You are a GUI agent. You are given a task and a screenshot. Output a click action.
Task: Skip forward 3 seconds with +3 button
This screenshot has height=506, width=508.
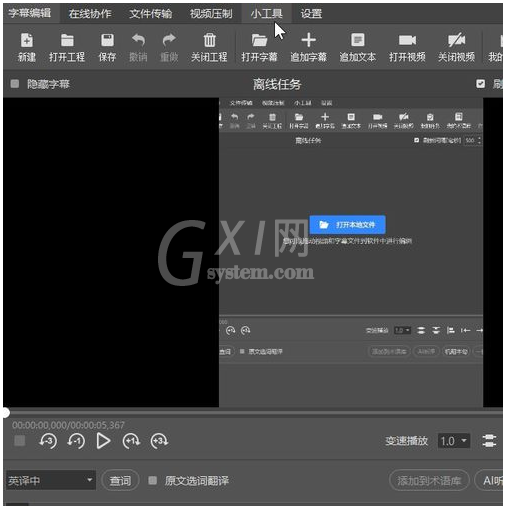pyautogui.click(x=159, y=441)
